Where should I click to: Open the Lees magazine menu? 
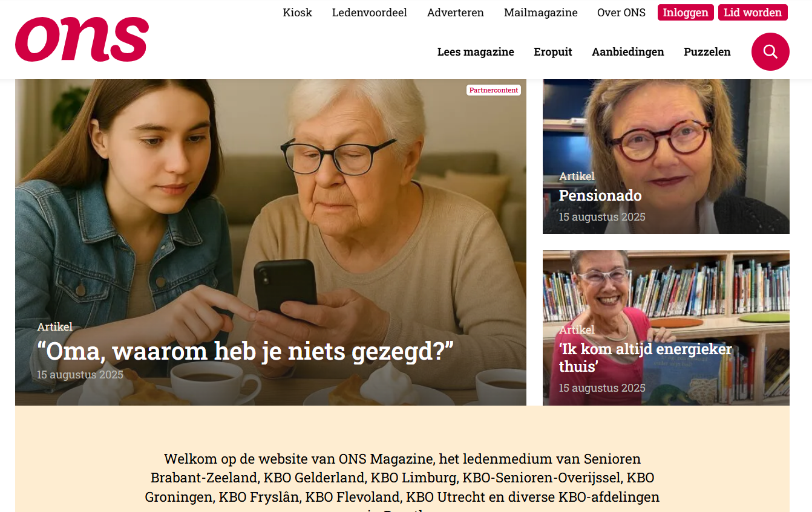[x=476, y=52]
